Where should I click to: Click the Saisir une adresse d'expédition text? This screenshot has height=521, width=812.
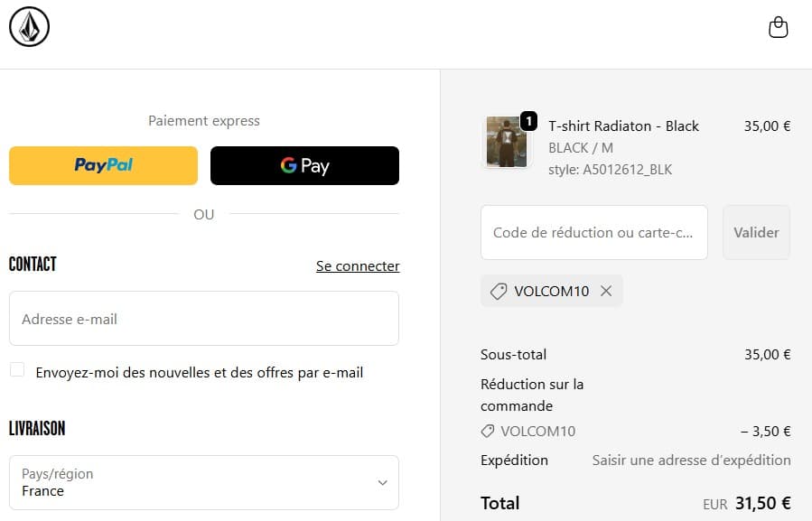pos(691,460)
